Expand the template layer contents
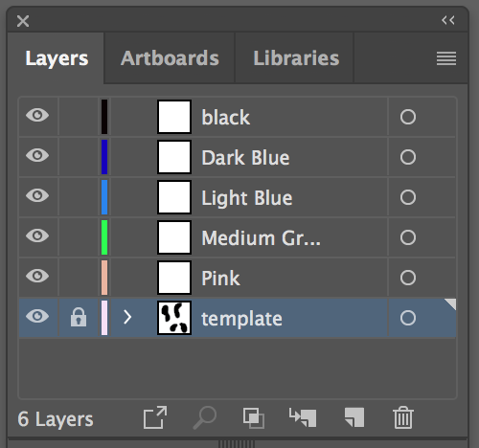479x448 pixels. pyautogui.click(x=127, y=317)
